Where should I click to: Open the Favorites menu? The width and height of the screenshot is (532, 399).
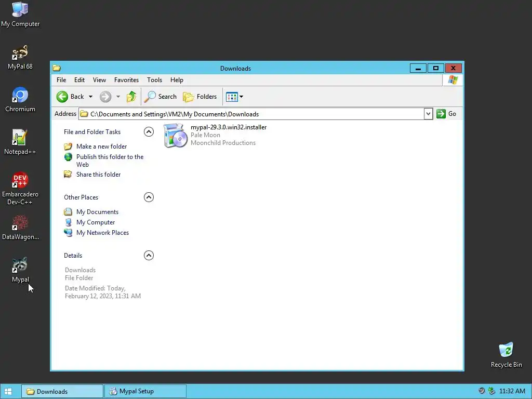click(x=127, y=79)
